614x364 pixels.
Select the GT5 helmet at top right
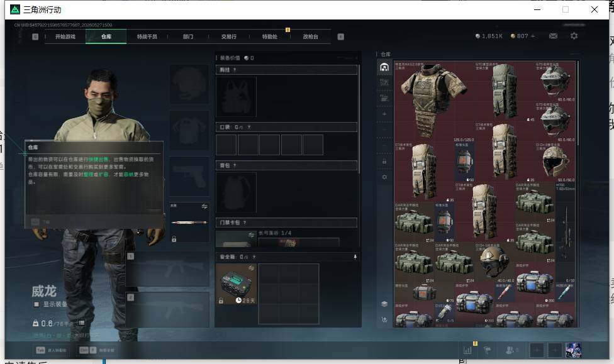coord(555,81)
